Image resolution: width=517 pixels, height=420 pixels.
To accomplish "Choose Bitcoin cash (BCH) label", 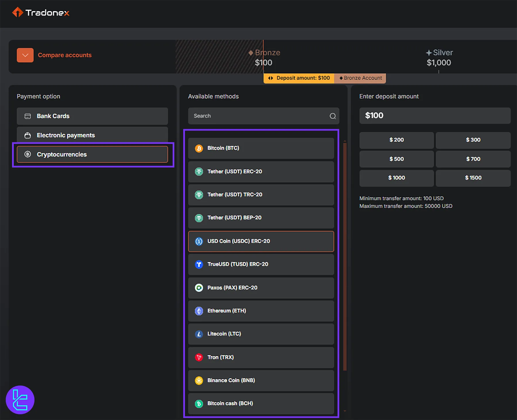I will pos(230,403).
